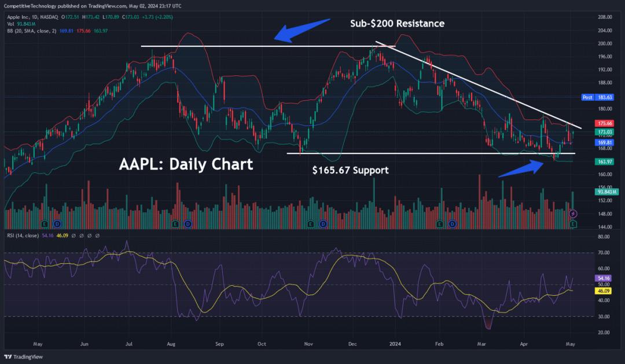
Task: Click the dividend D marker nearest May 2023
Action: pyautogui.click(x=57, y=224)
